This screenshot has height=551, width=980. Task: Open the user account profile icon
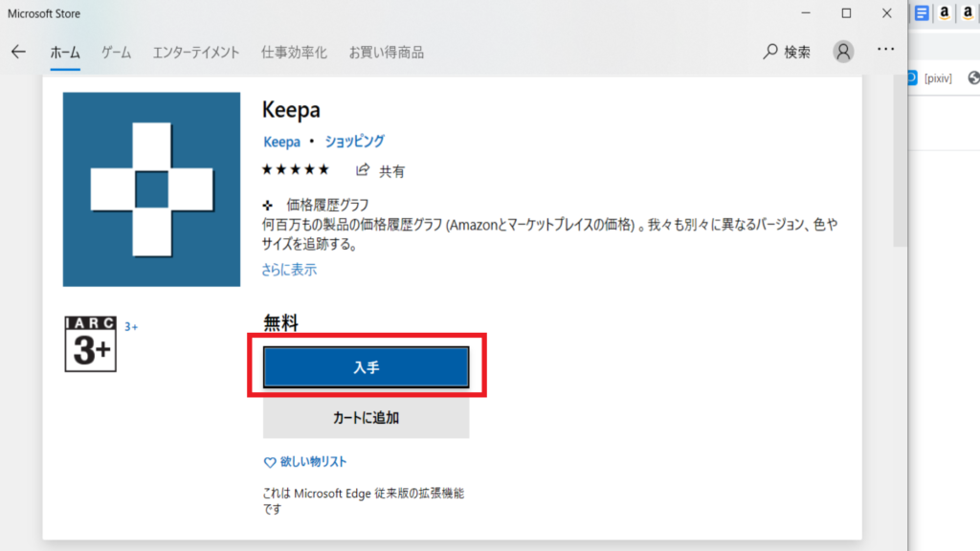tap(843, 52)
